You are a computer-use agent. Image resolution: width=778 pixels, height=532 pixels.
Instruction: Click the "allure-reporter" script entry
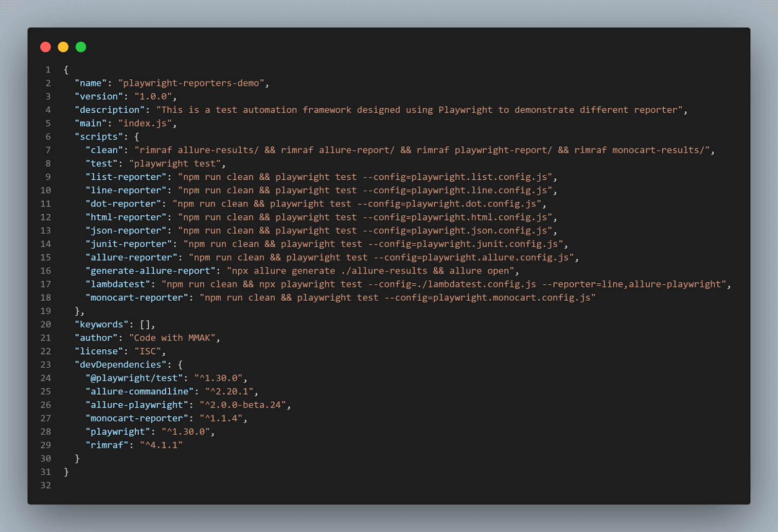[131, 257]
